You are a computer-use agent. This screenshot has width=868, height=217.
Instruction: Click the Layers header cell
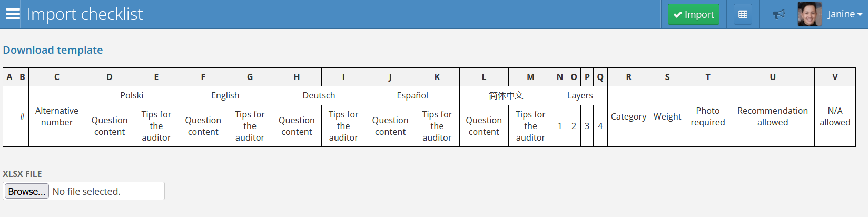[580, 95]
